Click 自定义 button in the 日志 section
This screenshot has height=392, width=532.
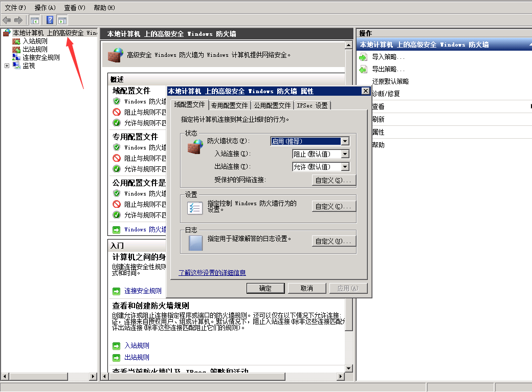tap(334, 241)
